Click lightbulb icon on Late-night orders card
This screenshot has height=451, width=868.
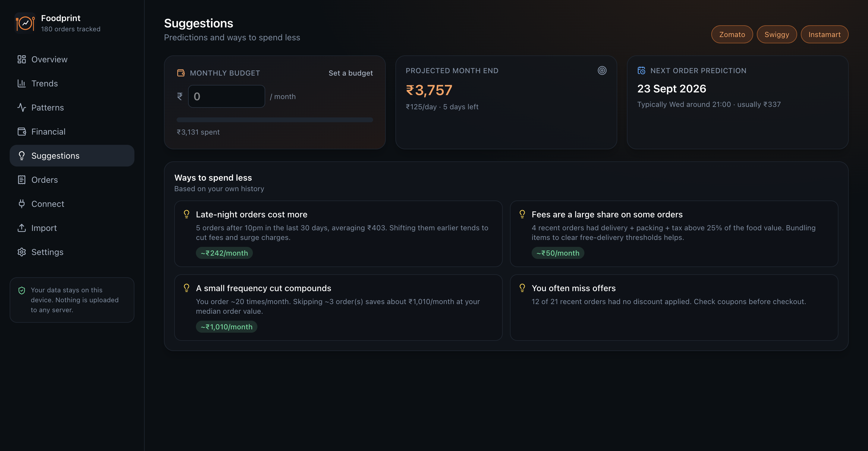pos(186,214)
